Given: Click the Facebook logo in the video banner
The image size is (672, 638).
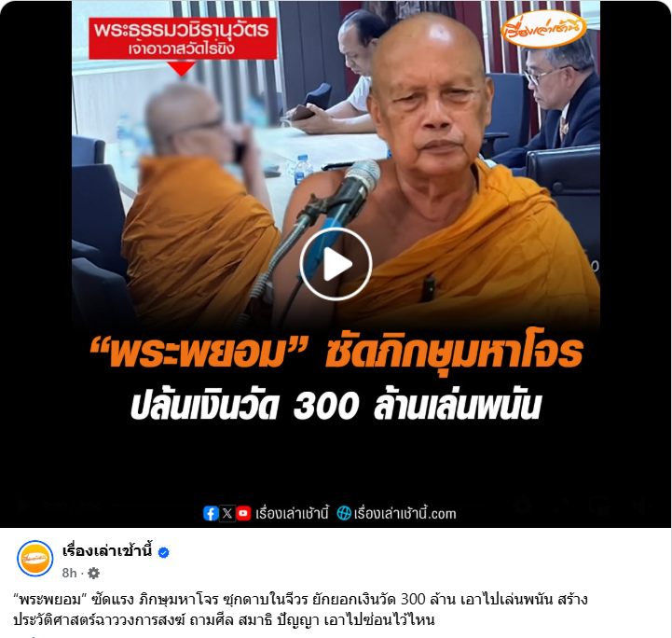Looking at the screenshot, I should point(211,513).
